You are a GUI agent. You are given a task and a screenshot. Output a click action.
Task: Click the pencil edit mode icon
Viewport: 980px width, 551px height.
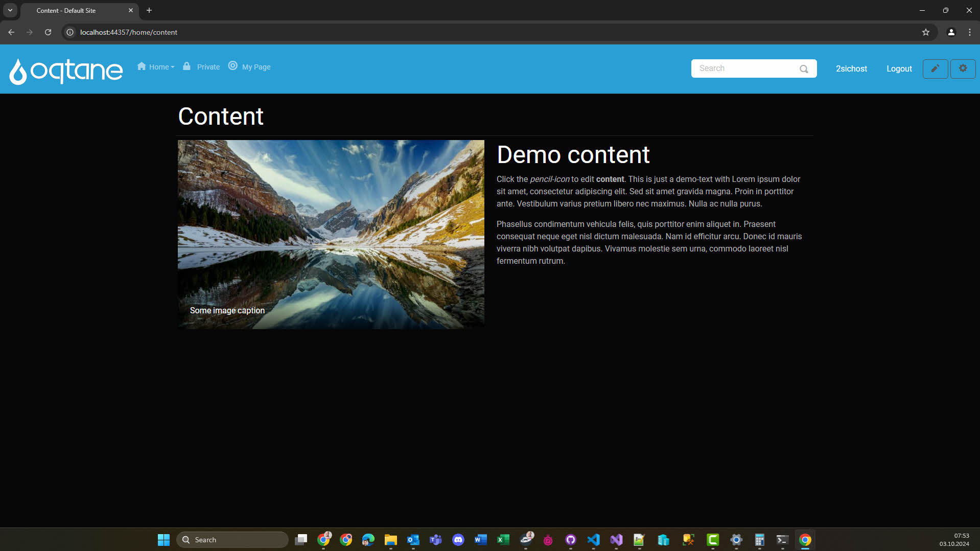click(935, 68)
